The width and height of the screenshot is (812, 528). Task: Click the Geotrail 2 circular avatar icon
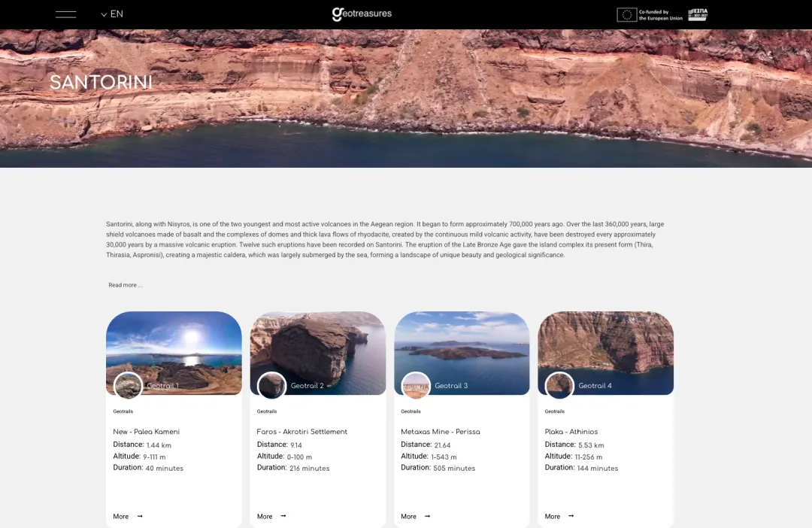point(271,386)
